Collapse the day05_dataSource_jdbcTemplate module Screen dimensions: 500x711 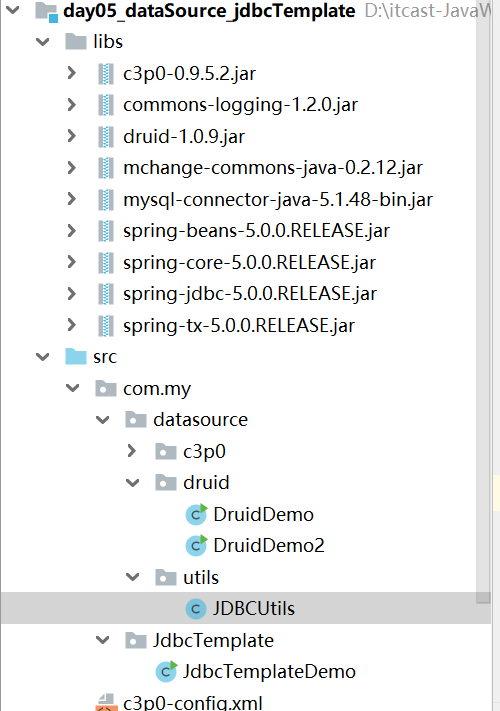(x=13, y=9)
